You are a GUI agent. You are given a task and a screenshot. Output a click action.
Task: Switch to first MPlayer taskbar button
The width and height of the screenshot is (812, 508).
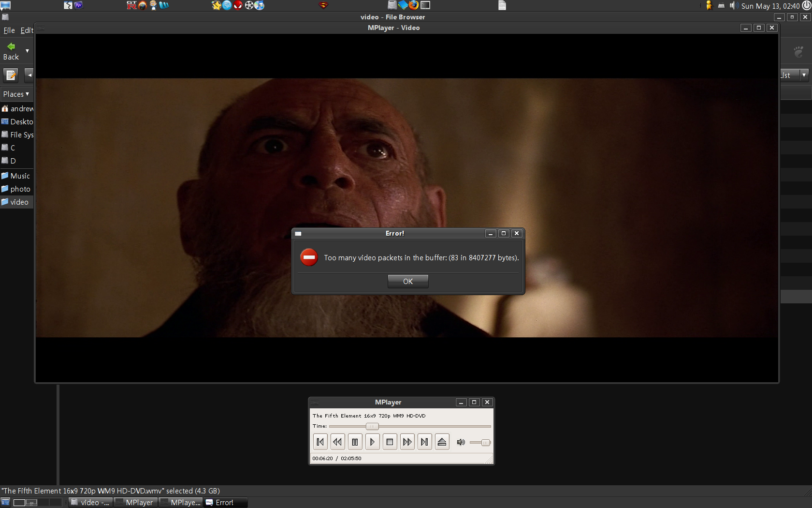[x=136, y=503]
